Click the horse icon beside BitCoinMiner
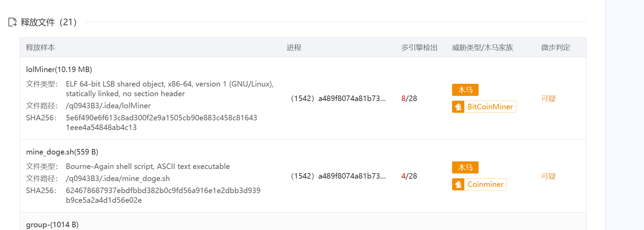 pyautogui.click(x=458, y=107)
